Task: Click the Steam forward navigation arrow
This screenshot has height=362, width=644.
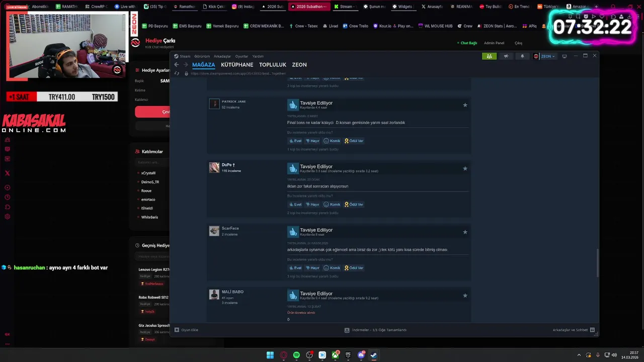Action: (186, 64)
